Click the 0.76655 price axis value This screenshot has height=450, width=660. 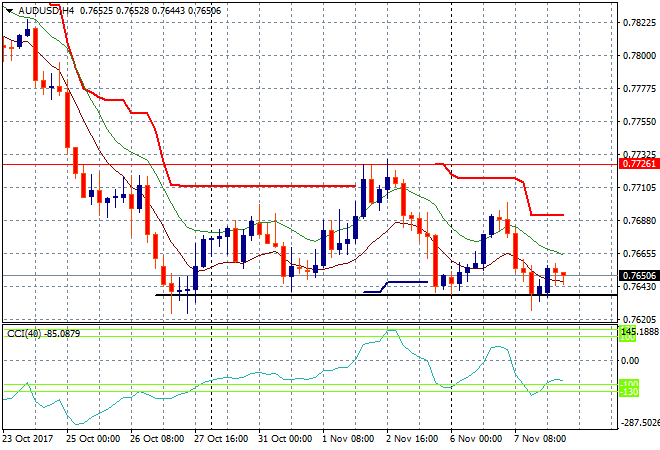click(x=639, y=254)
